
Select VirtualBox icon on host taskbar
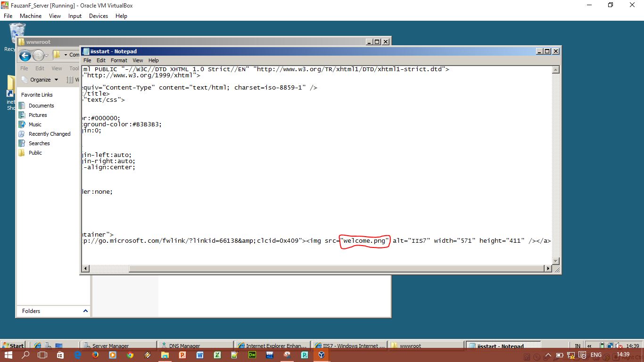[322, 355]
